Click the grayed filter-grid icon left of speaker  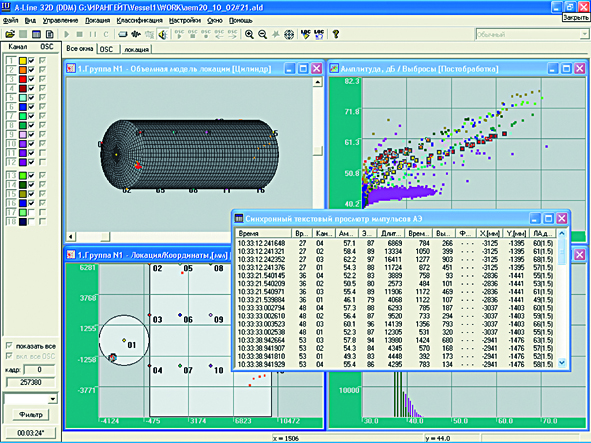click(x=149, y=34)
